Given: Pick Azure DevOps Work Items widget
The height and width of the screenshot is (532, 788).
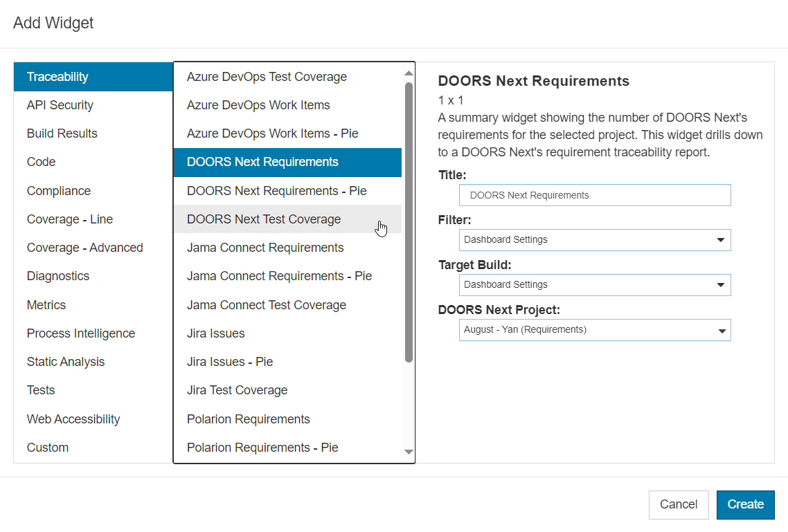Looking at the screenshot, I should (x=287, y=105).
